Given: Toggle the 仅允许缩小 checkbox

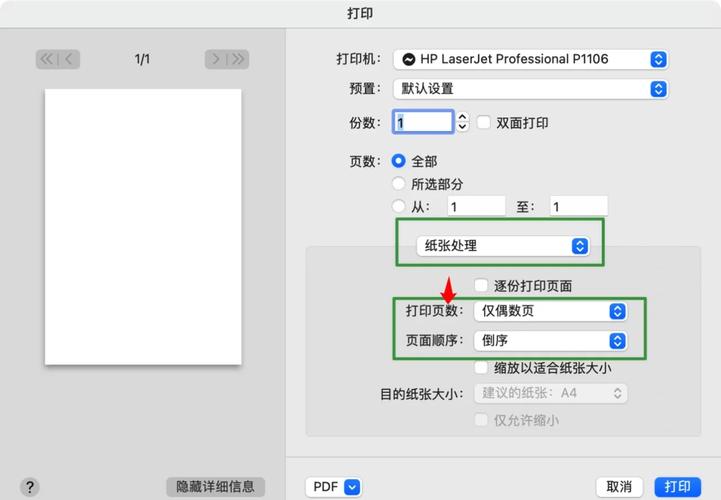Looking at the screenshot, I should click(481, 420).
